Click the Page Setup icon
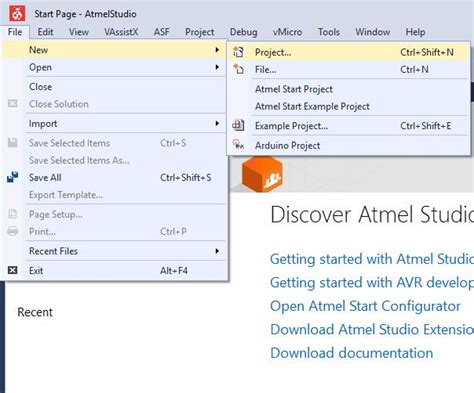The image size is (474, 393). click(x=13, y=214)
